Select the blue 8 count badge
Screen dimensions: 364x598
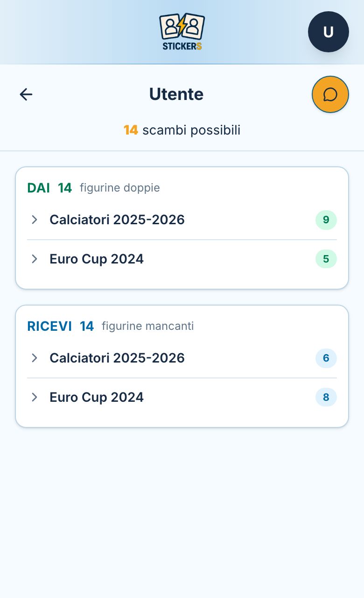[x=326, y=397]
